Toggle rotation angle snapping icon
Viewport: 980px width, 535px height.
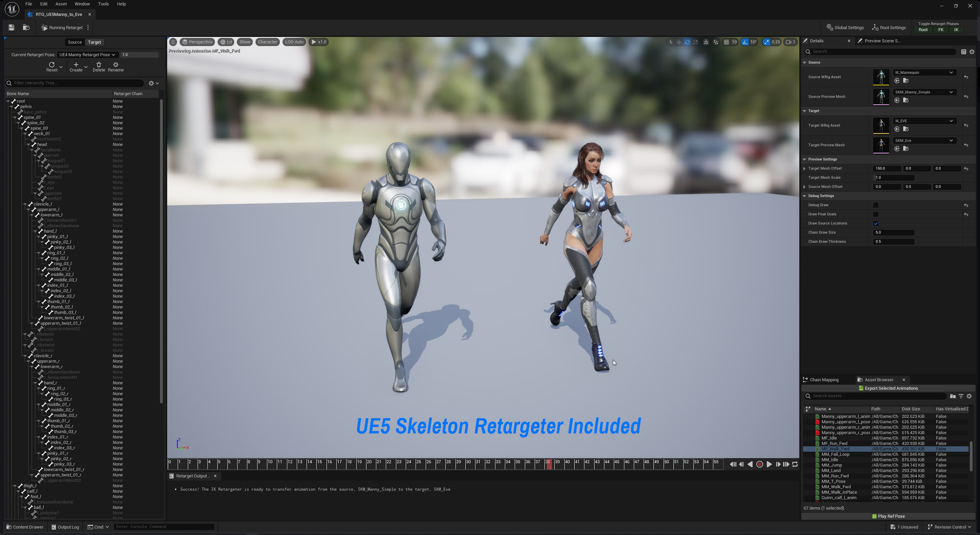[x=745, y=42]
